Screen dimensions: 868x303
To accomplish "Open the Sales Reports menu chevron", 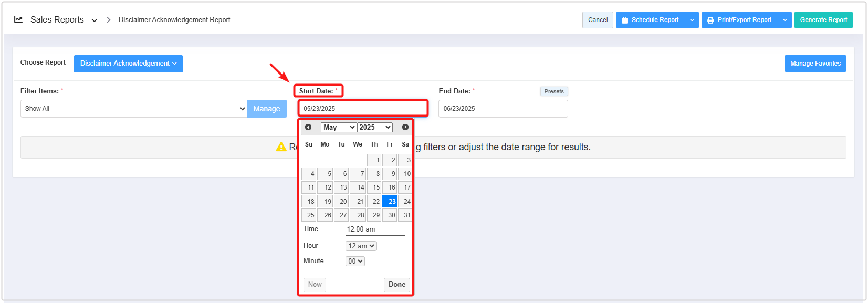I will click(x=95, y=20).
